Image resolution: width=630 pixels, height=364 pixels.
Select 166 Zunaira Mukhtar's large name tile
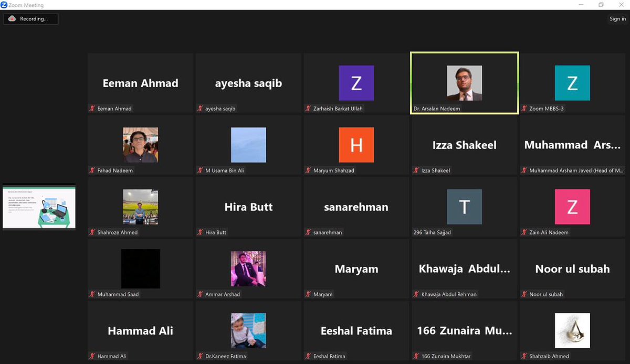(x=465, y=330)
